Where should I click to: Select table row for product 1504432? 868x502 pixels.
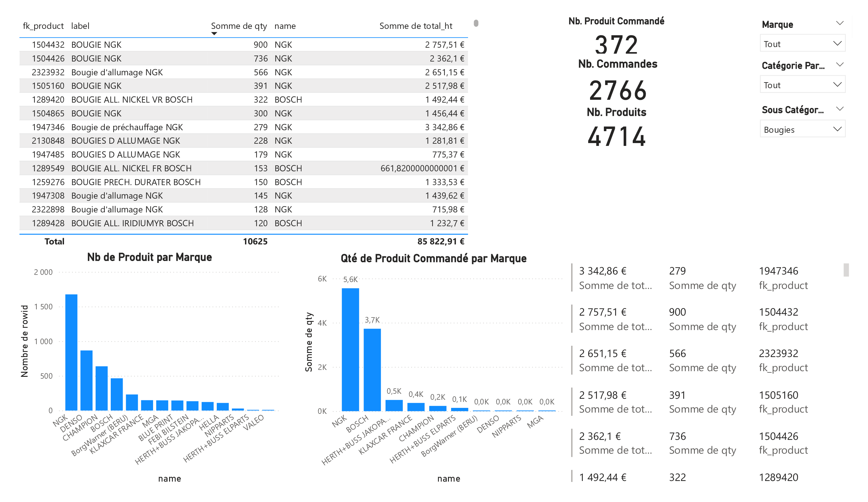(48, 45)
